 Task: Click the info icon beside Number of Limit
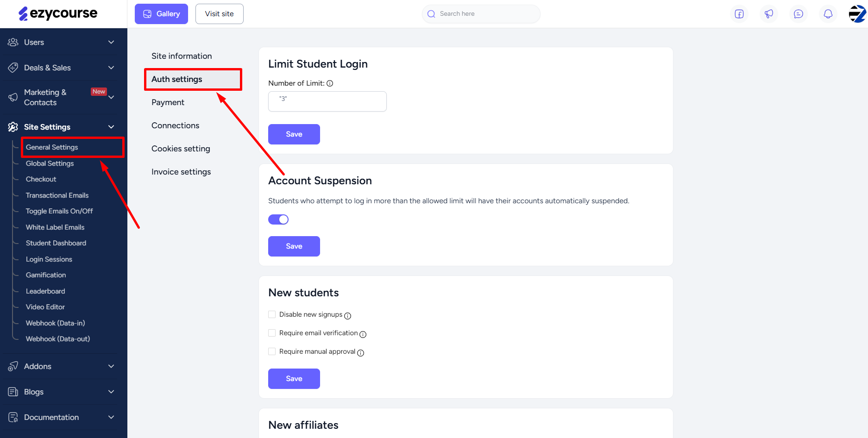coord(330,83)
